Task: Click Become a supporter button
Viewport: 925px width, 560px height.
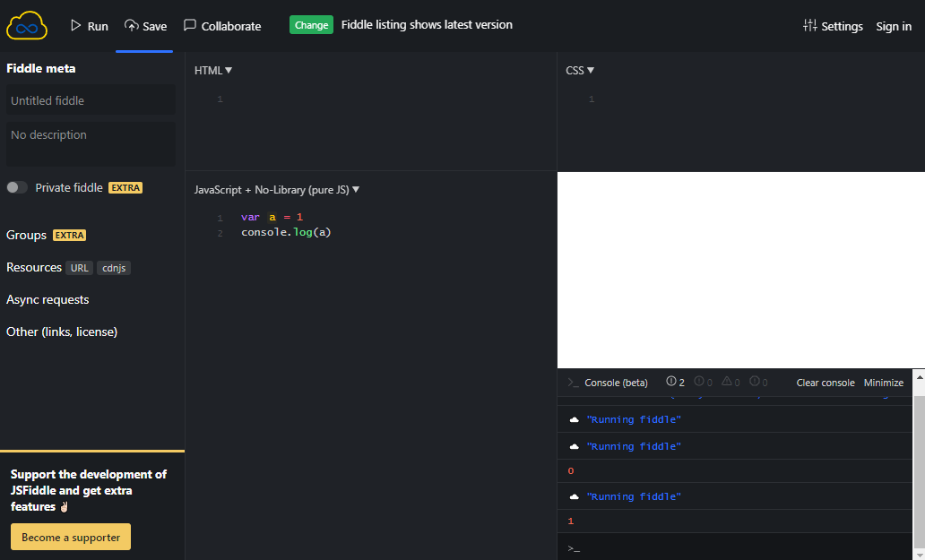Action: point(71,537)
